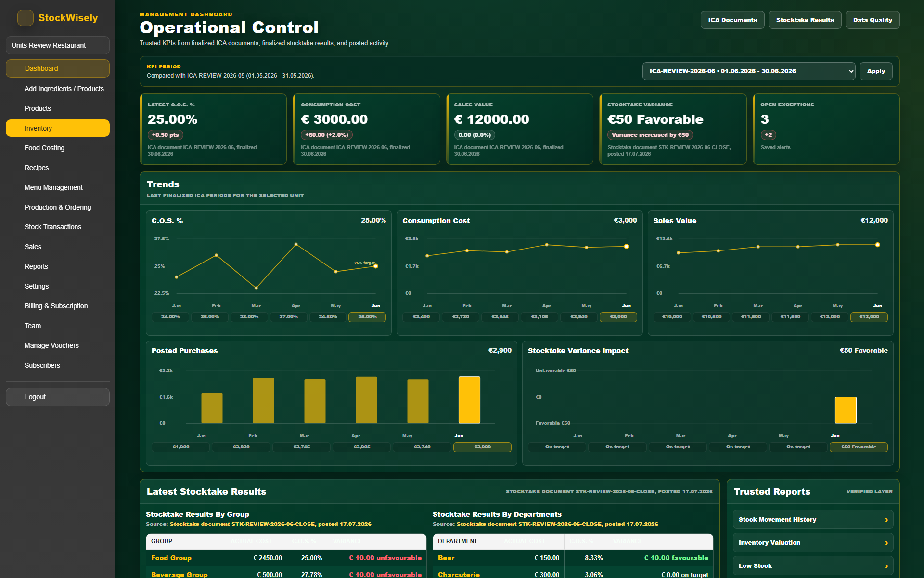The width and height of the screenshot is (924, 578).
Task: Open Billing & Subscription
Action: (58, 306)
